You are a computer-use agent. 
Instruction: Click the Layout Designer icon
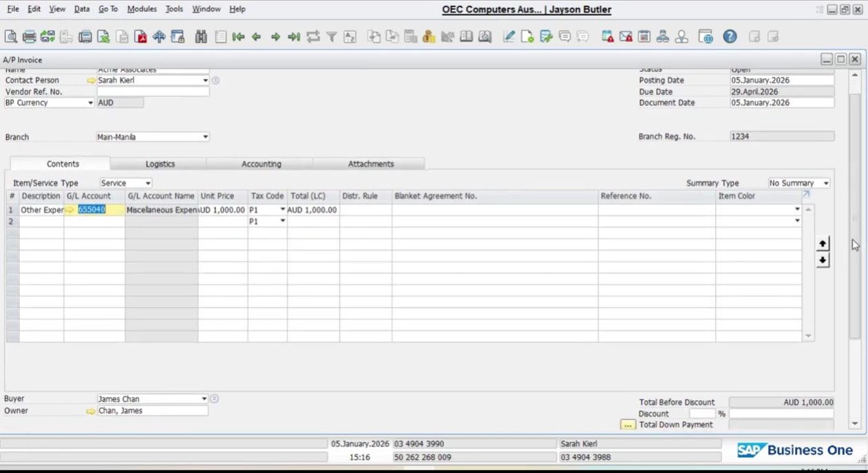click(x=527, y=36)
